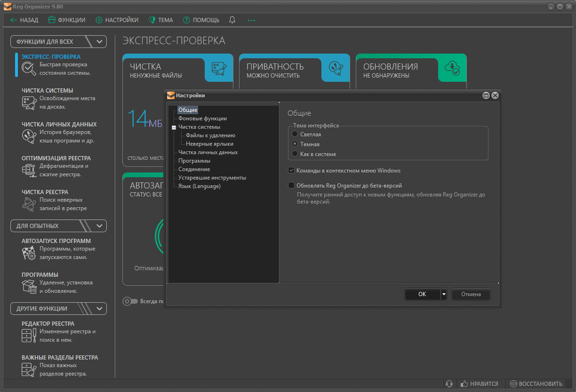Choose the Как в системе theme option
Viewport: 576px width, 392px height.
(x=295, y=154)
